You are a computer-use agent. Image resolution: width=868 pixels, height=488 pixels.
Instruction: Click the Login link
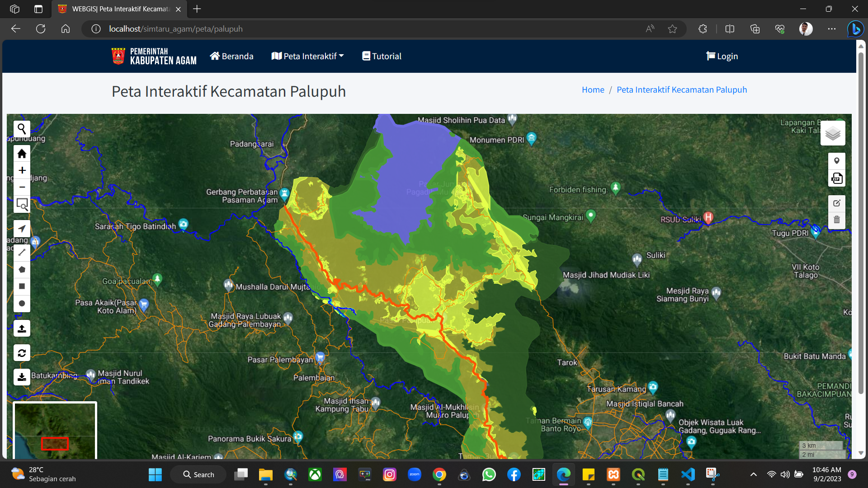click(722, 56)
